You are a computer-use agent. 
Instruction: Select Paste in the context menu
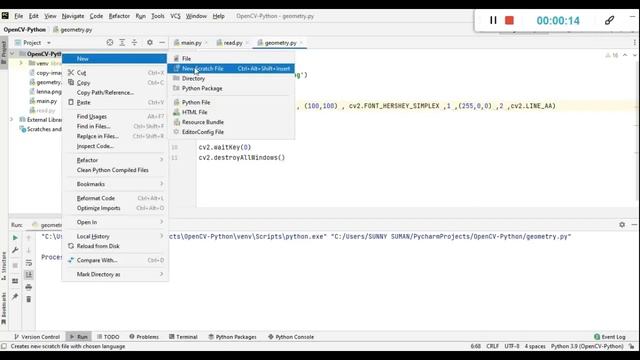[x=115, y=102]
